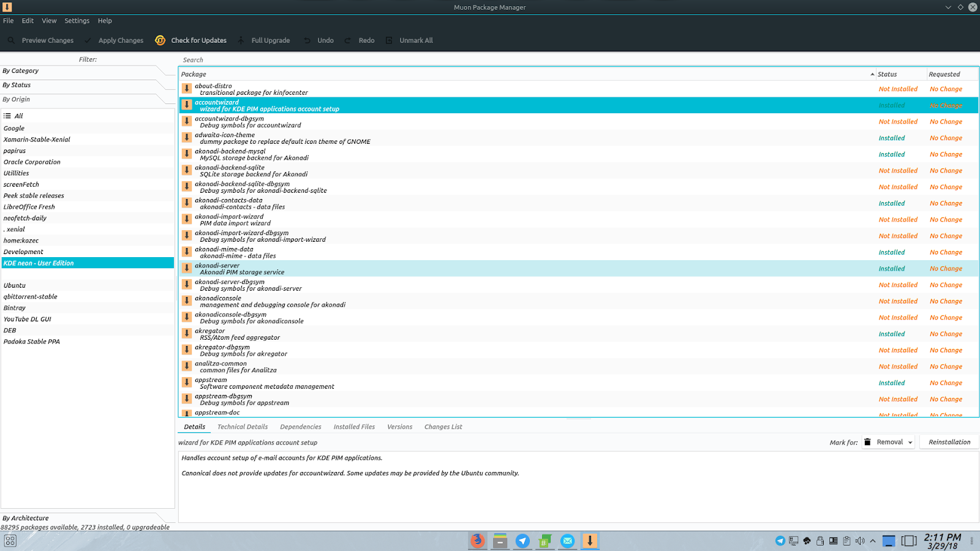The height and width of the screenshot is (551, 980).
Task: Click the Muon icon in the taskbar
Action: [x=589, y=541]
